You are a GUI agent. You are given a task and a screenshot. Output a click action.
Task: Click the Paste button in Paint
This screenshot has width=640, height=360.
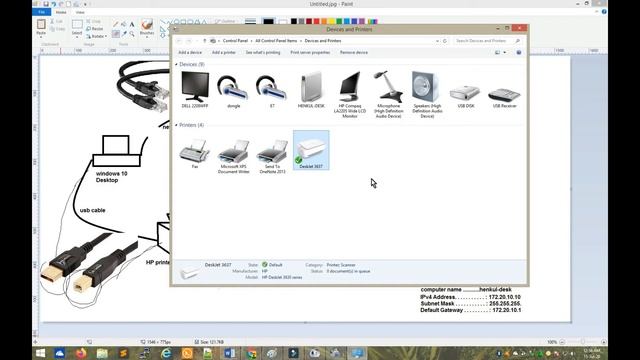point(41,28)
